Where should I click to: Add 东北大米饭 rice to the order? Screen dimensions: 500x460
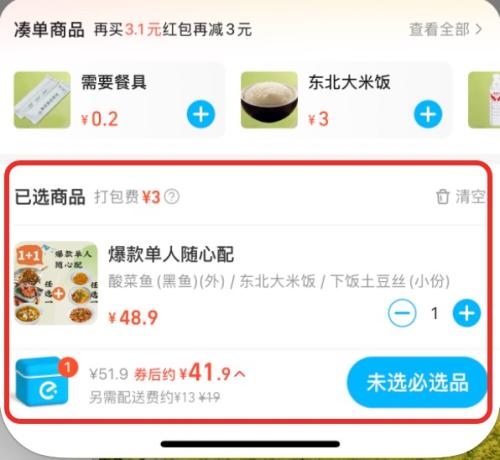428,114
